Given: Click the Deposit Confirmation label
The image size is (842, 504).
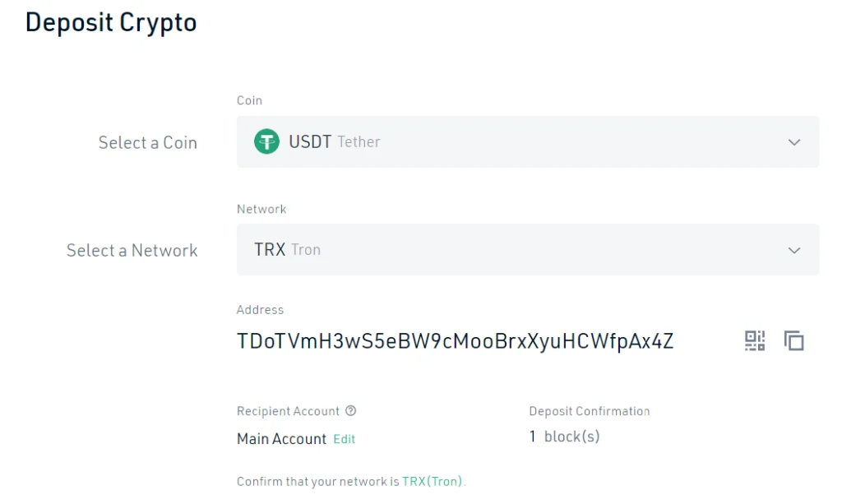Looking at the screenshot, I should (x=590, y=411).
